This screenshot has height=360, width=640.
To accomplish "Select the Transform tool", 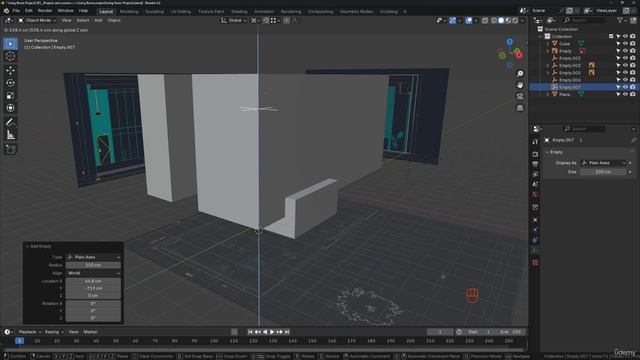I will coord(11,108).
